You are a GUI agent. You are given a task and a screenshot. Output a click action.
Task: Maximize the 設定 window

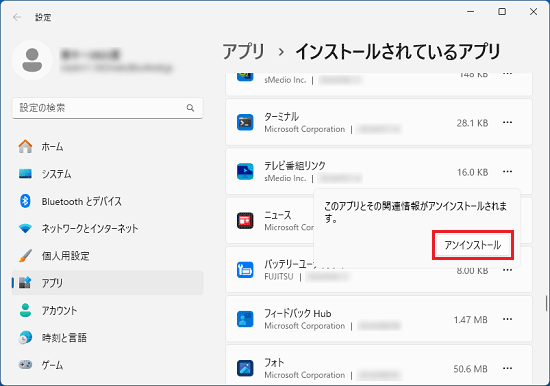tap(502, 12)
